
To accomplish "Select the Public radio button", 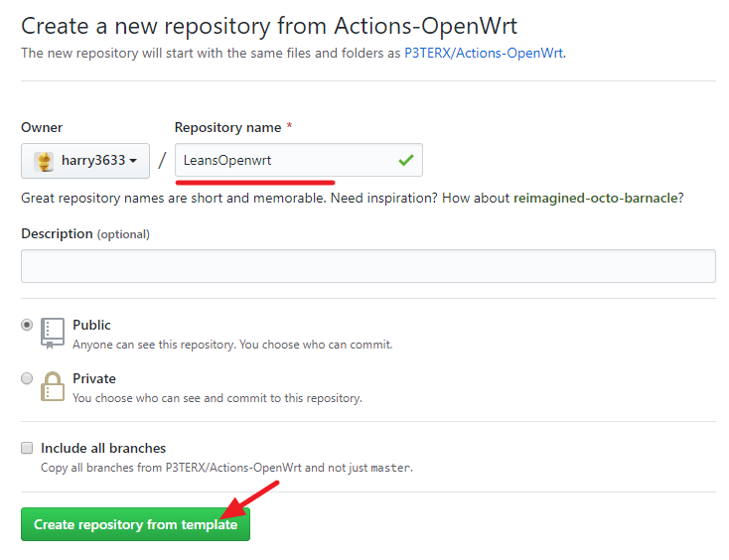I will coord(27,325).
